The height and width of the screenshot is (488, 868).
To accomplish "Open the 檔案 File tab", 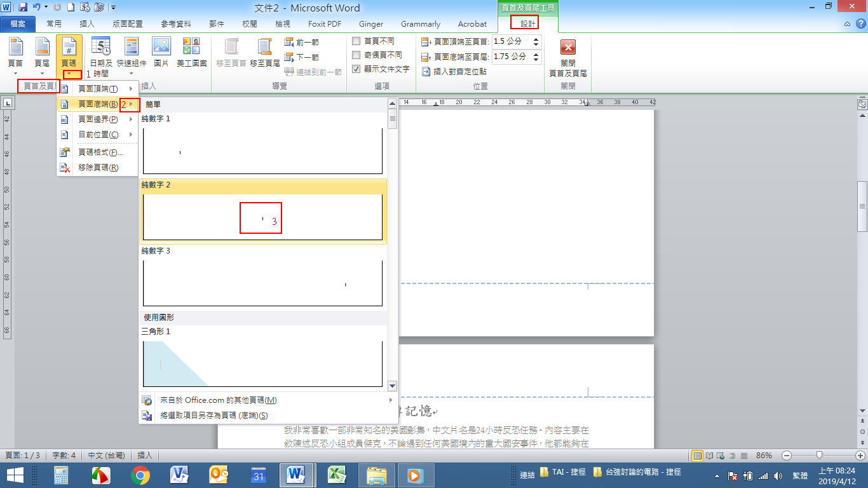I will click(x=18, y=24).
